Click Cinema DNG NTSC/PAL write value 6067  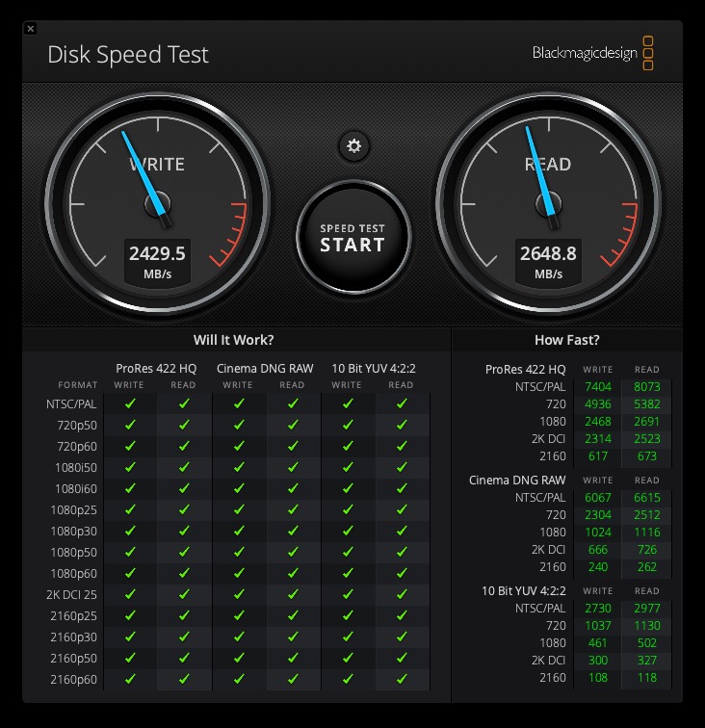click(598, 498)
